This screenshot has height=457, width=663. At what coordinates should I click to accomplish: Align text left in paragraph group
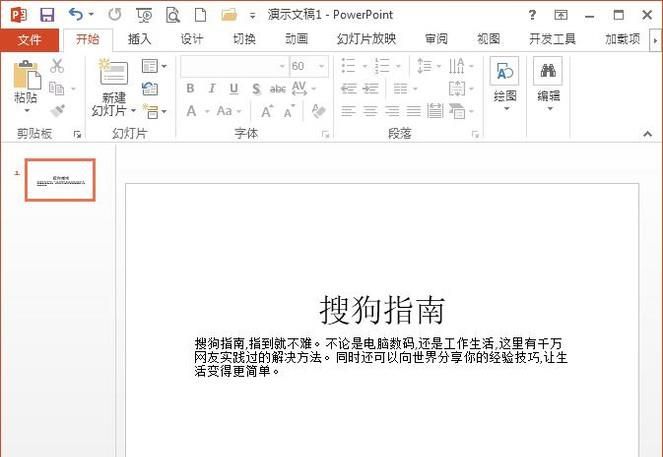pyautogui.click(x=348, y=111)
